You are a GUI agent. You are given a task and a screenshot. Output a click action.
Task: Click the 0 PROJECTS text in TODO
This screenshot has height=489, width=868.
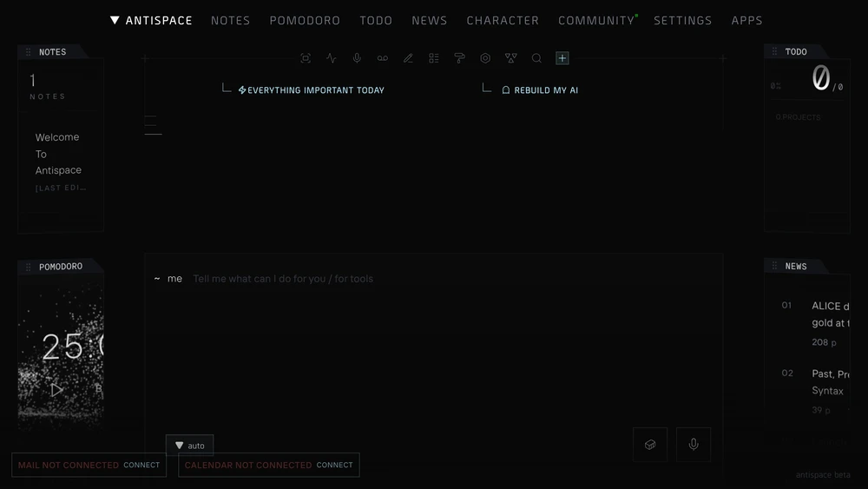tap(798, 117)
